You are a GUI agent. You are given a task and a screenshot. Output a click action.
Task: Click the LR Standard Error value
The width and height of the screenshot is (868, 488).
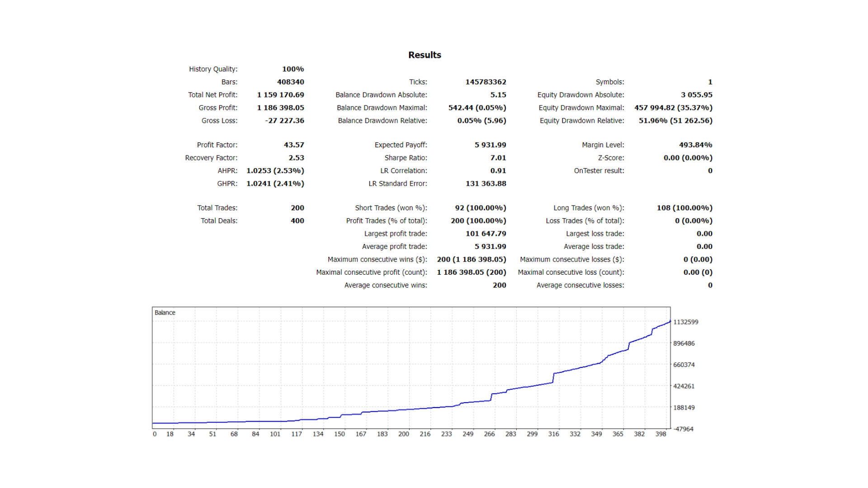click(486, 183)
